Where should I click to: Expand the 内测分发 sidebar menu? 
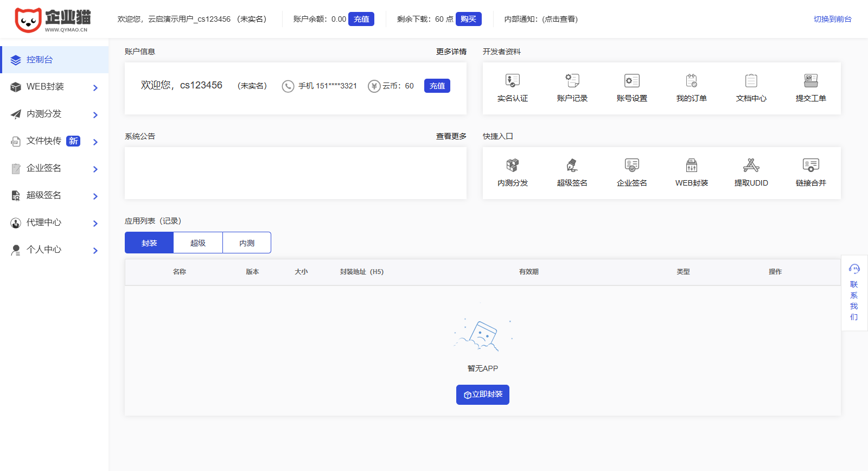point(54,114)
